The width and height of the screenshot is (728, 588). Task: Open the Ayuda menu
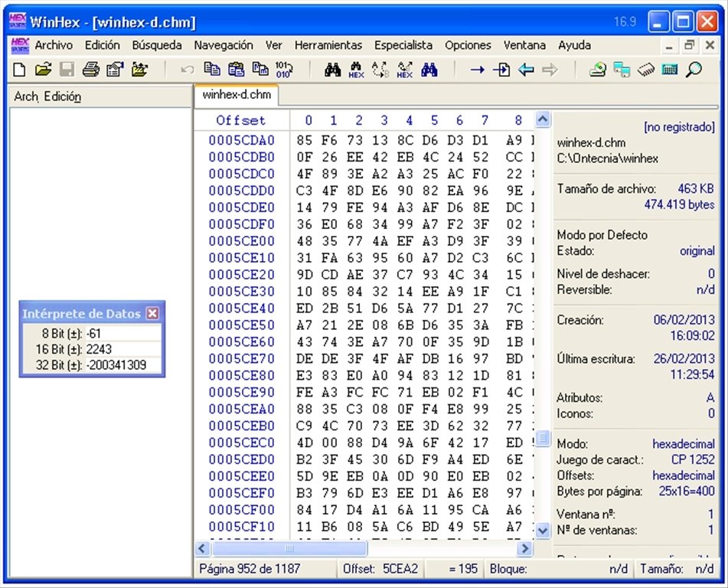pyautogui.click(x=574, y=45)
